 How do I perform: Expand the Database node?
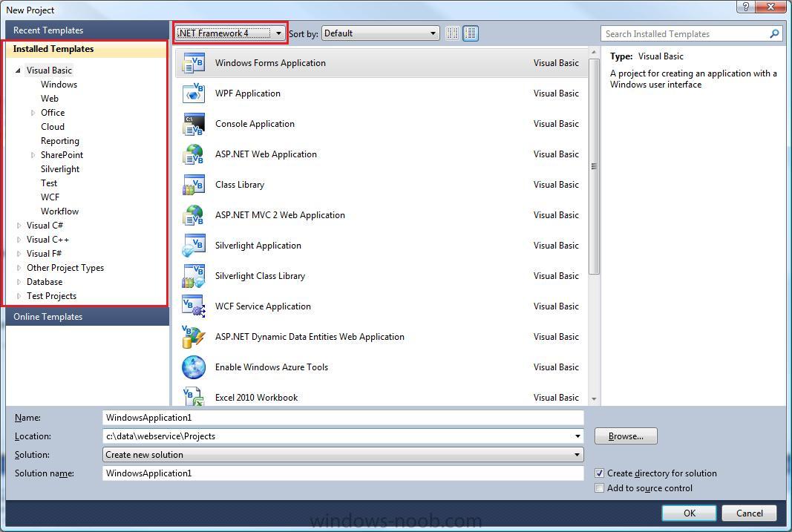coord(19,282)
